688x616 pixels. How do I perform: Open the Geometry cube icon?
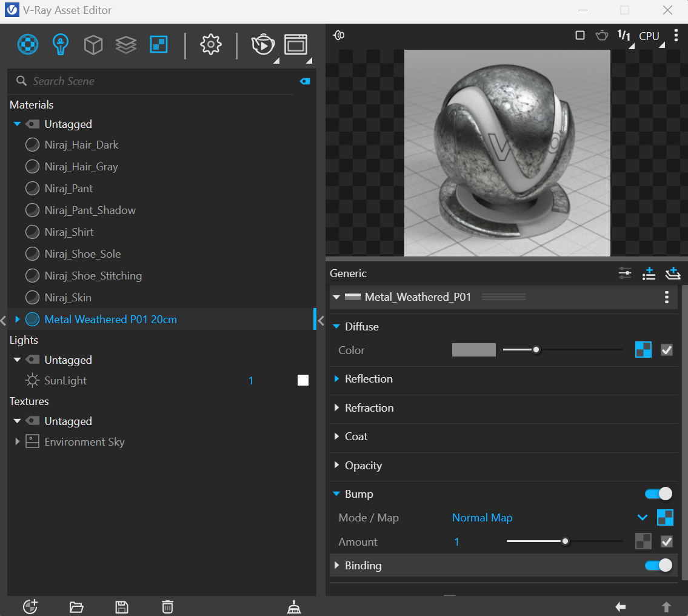point(93,45)
